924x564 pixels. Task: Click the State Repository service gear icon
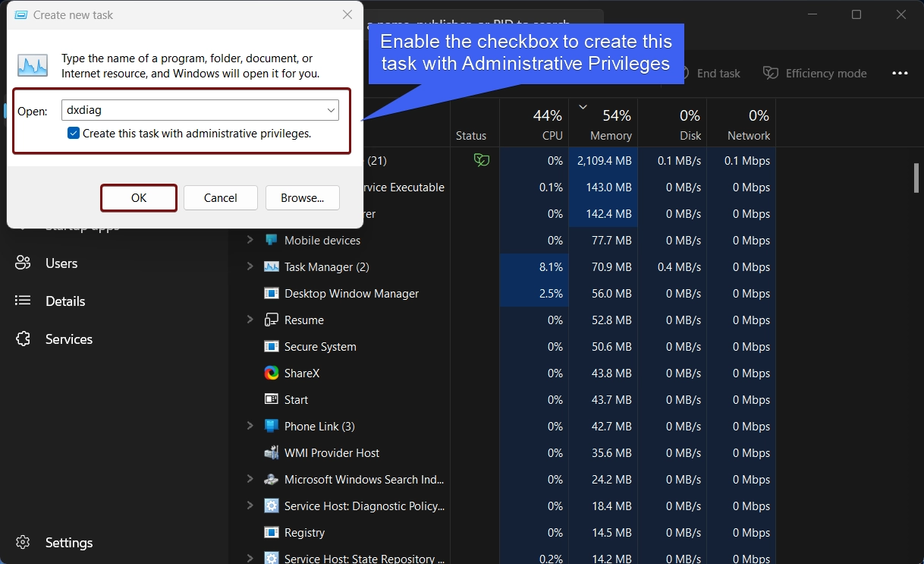pyautogui.click(x=271, y=558)
